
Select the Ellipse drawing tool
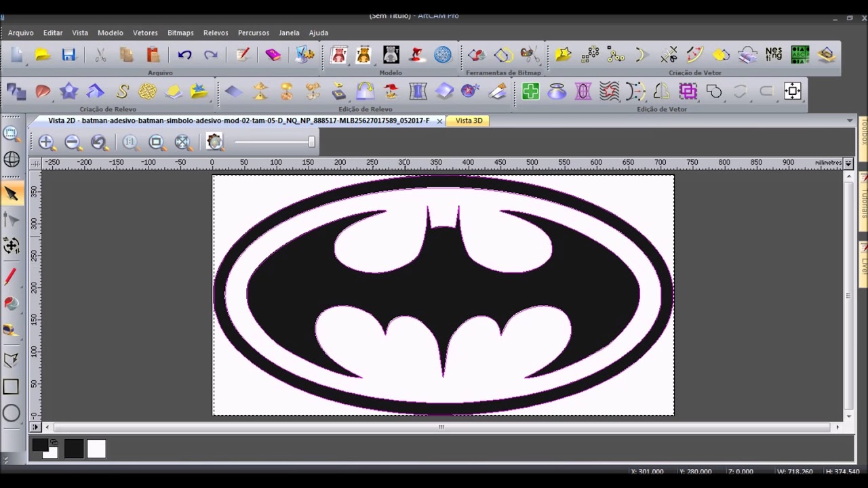click(x=12, y=413)
